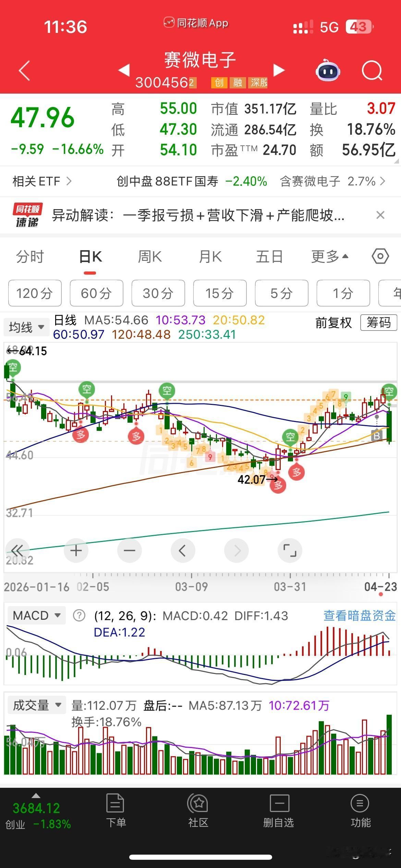Screen dimensions: 401x868
Task: Tap the MA5:54.66 moving average label
Action: 116,320
